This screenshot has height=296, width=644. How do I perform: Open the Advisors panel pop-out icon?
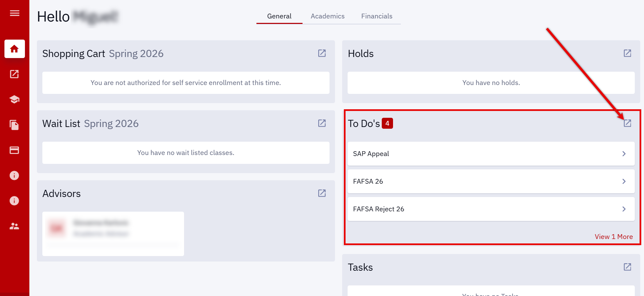(x=322, y=193)
